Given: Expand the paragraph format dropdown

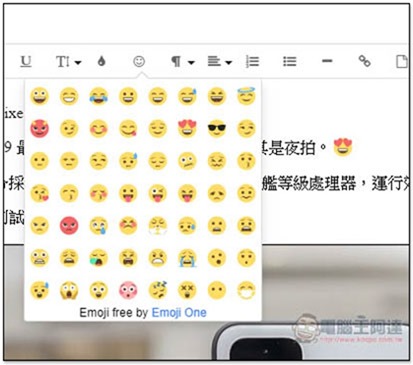Looking at the screenshot, I should tap(183, 62).
